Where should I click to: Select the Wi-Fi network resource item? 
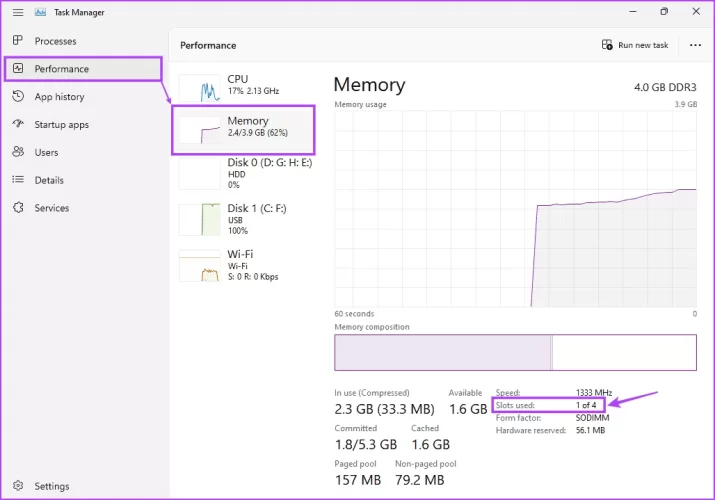244,265
